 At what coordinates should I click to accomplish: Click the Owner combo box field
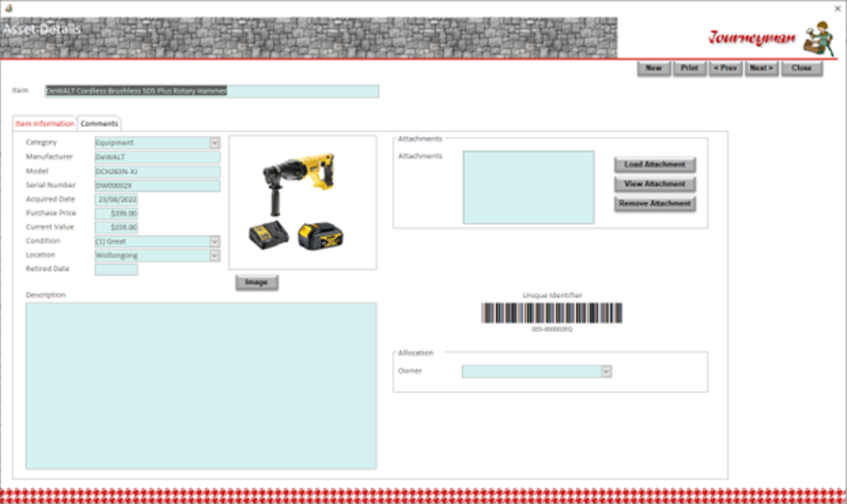tap(536, 371)
